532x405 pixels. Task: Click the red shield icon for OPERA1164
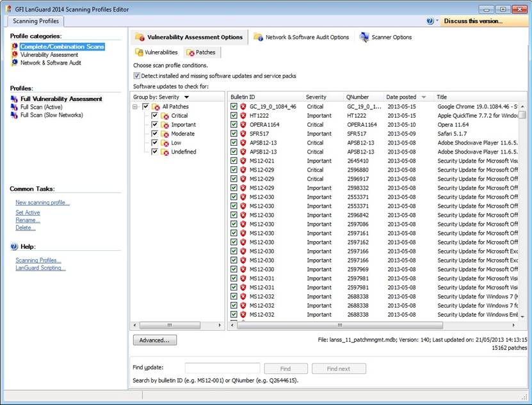point(243,125)
